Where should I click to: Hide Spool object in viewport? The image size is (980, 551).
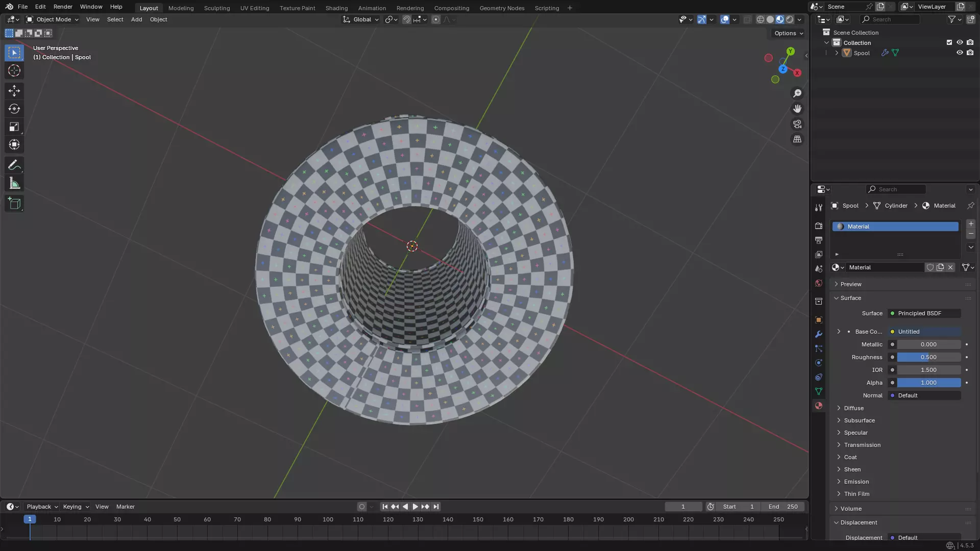click(960, 53)
